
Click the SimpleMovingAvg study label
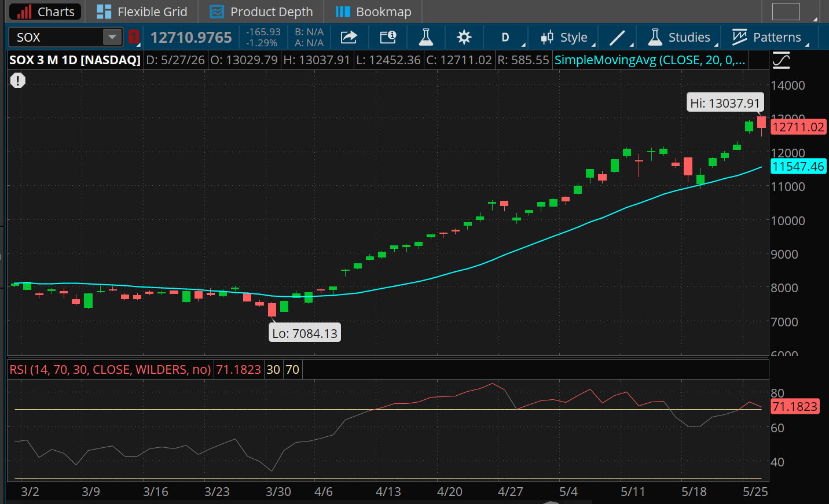(x=650, y=60)
